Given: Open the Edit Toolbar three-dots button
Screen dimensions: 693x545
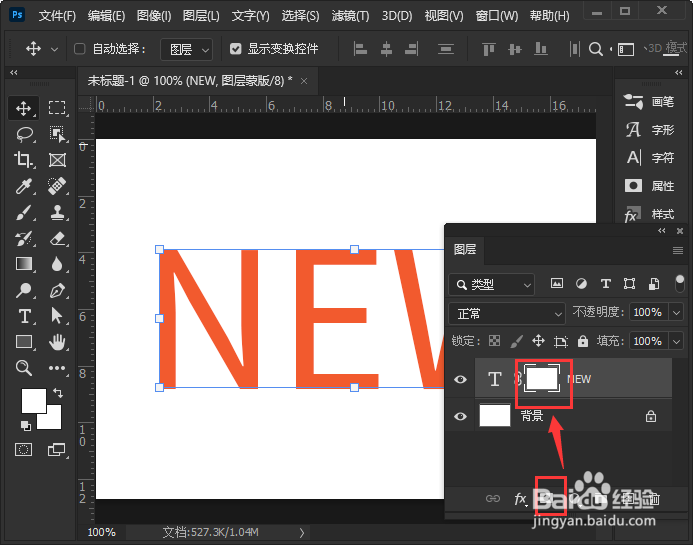Looking at the screenshot, I should coord(57,368).
